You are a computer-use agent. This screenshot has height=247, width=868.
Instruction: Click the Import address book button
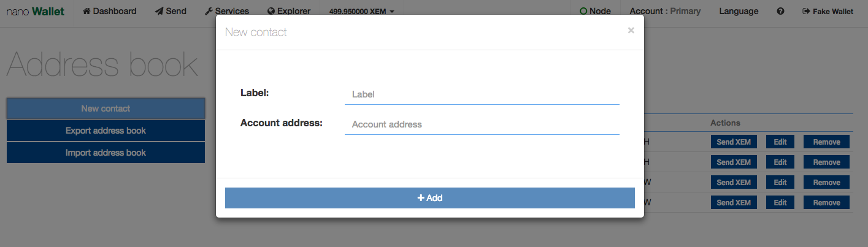point(106,153)
